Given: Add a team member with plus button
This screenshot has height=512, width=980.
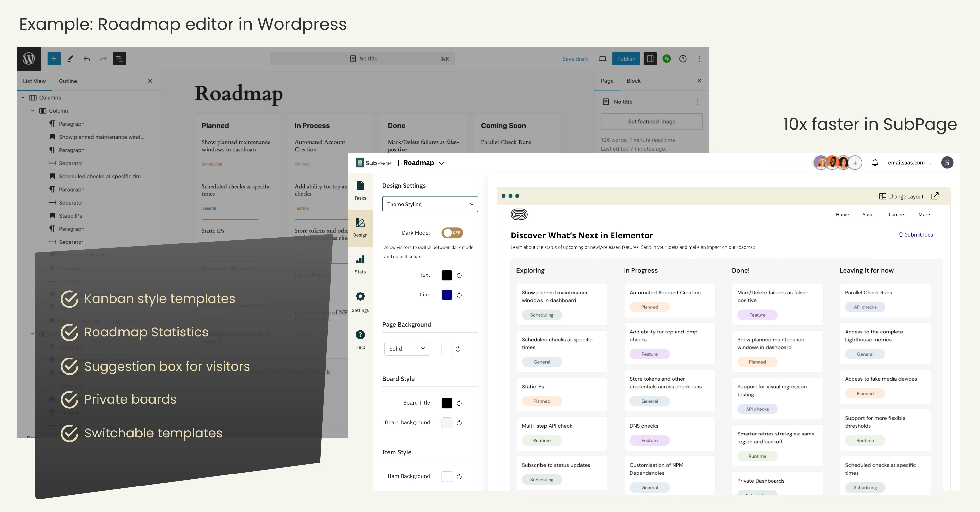Looking at the screenshot, I should tap(855, 163).
